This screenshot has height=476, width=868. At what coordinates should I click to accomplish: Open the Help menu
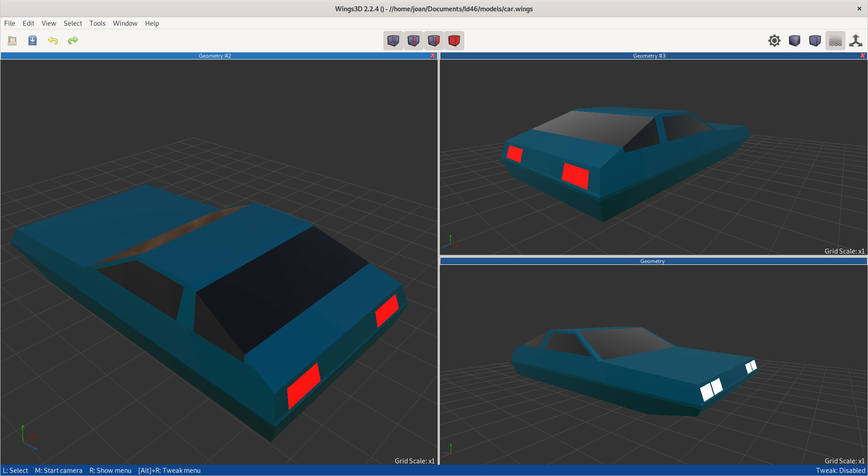click(x=152, y=23)
